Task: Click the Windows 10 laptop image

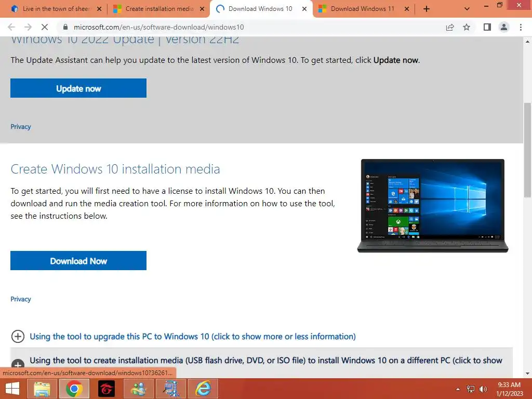Action: [433, 206]
